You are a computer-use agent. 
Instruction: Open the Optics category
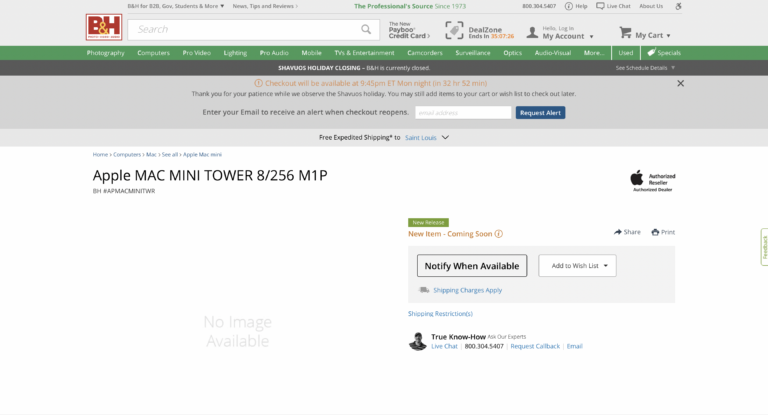(x=512, y=53)
